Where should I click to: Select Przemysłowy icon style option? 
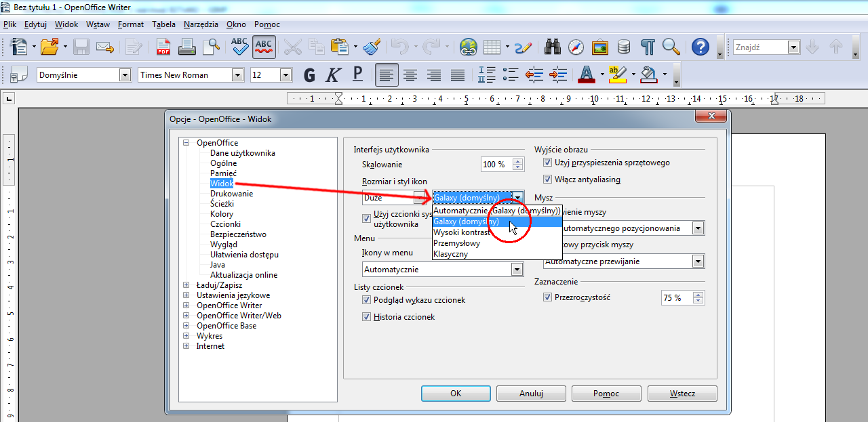[498, 243]
